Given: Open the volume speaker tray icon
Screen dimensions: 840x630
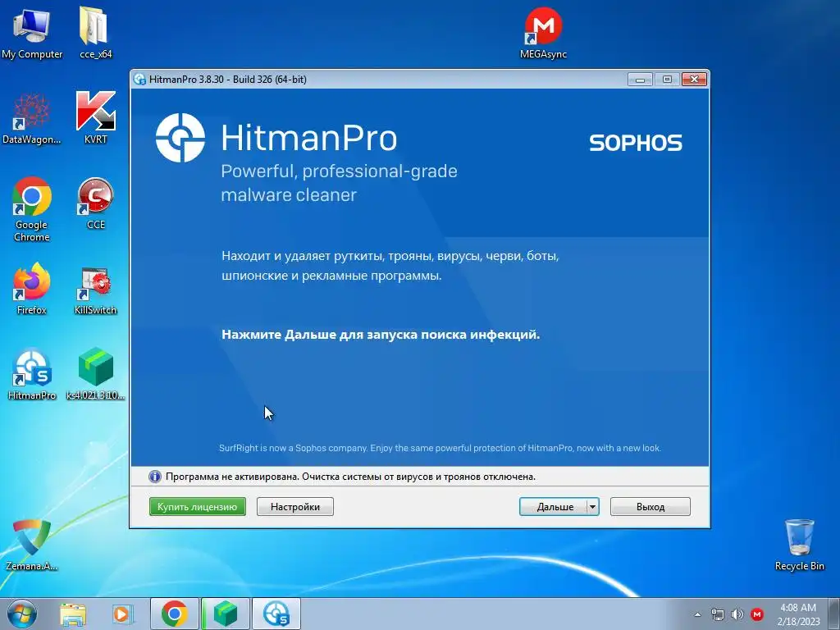Looking at the screenshot, I should tap(737, 614).
